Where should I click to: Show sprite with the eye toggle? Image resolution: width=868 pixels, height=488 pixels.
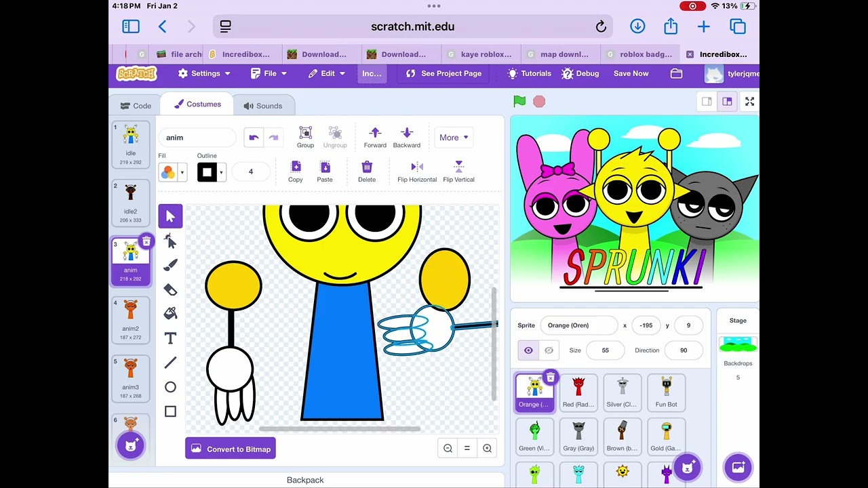click(x=528, y=350)
